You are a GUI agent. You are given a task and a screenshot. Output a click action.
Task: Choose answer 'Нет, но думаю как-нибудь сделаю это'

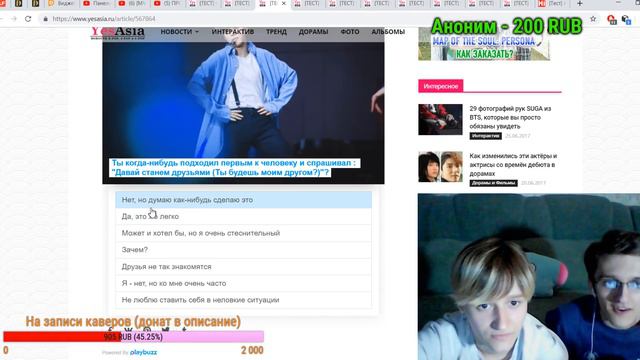tap(244, 200)
